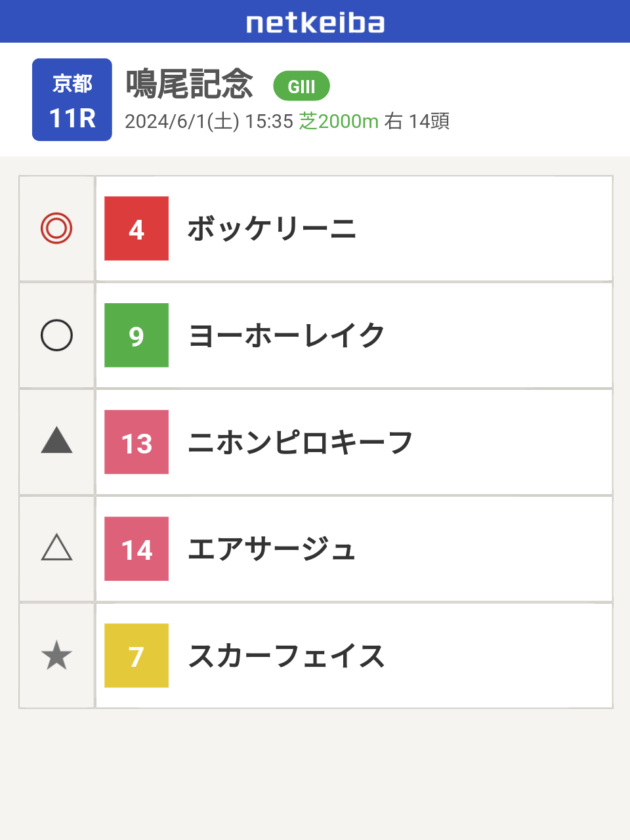Click the pink number 14 swatch
This screenshot has width=630, height=840.
coord(136,549)
